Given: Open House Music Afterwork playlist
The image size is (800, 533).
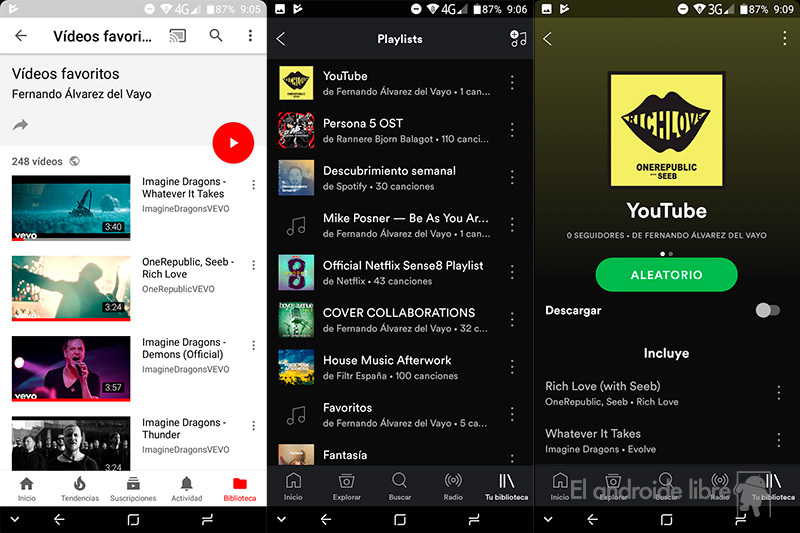Looking at the screenshot, I should 400,367.
